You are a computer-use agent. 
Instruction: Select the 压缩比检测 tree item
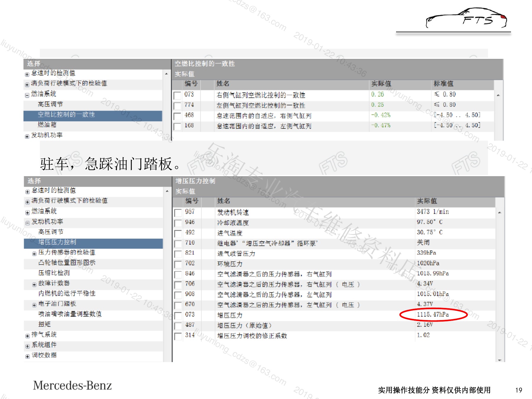coord(54,273)
